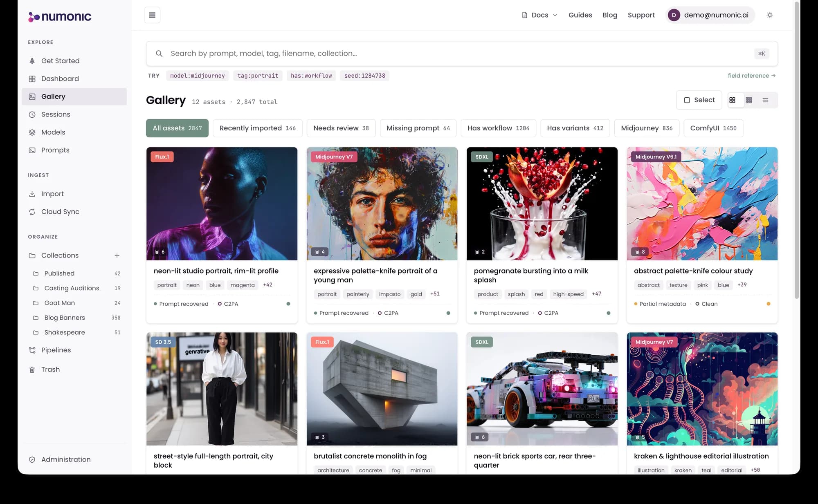Open Pipelines in sidebar
Screen dimensions: 818x504
pyautogui.click(x=74, y=350)
